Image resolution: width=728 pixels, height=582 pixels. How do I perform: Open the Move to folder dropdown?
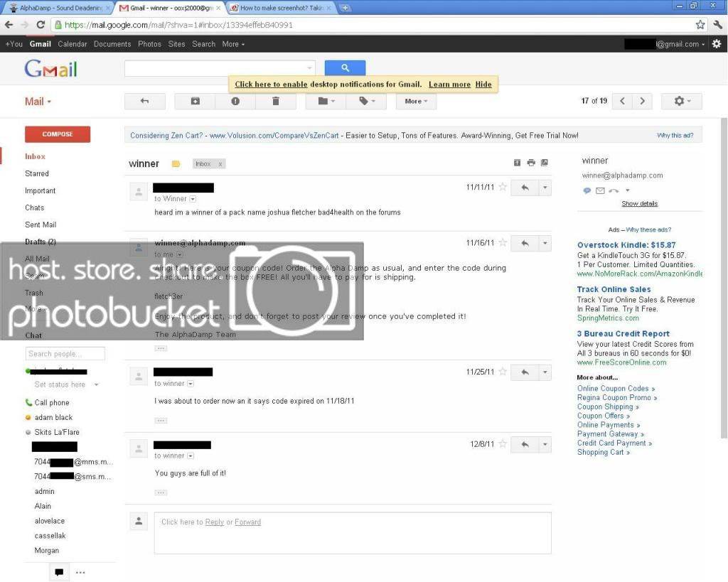(x=326, y=101)
